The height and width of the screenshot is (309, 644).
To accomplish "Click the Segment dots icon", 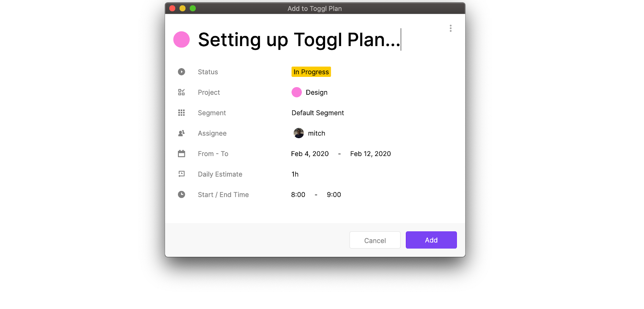I will (181, 113).
